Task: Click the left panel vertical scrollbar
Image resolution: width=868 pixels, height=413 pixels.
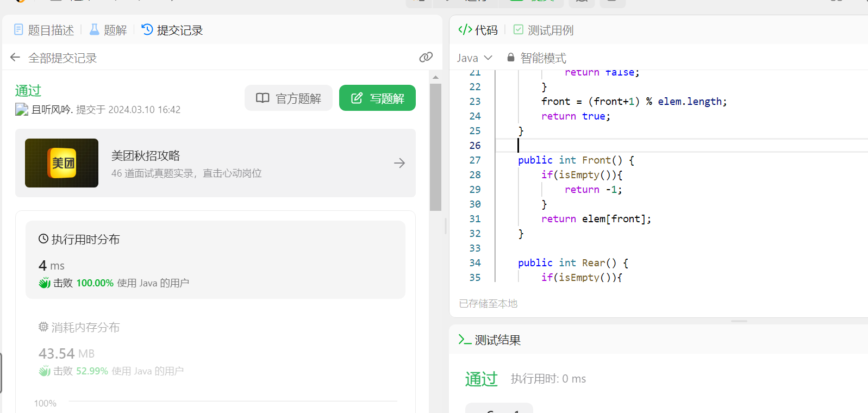Action: [435, 147]
